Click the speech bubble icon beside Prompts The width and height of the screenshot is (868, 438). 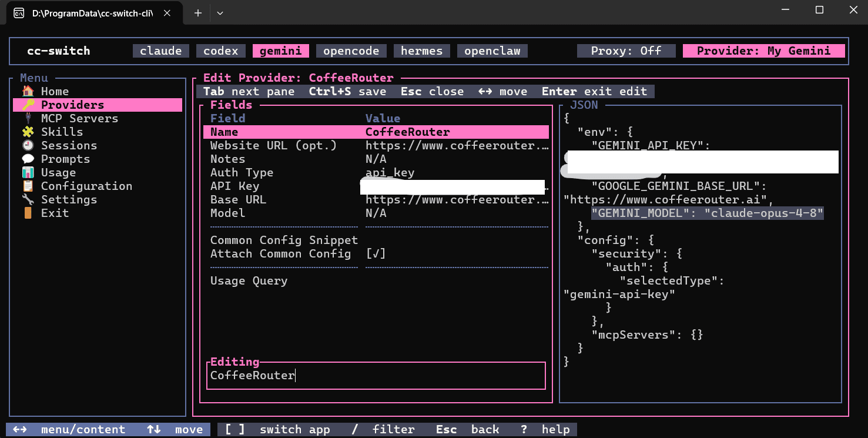pyautogui.click(x=28, y=159)
